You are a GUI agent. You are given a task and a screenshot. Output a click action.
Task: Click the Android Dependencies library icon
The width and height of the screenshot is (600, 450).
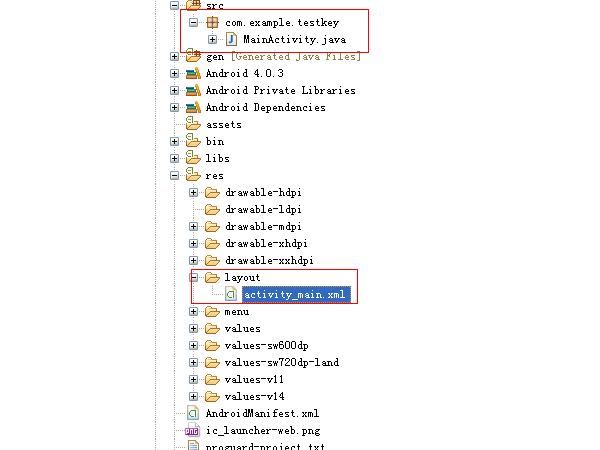[194, 107]
